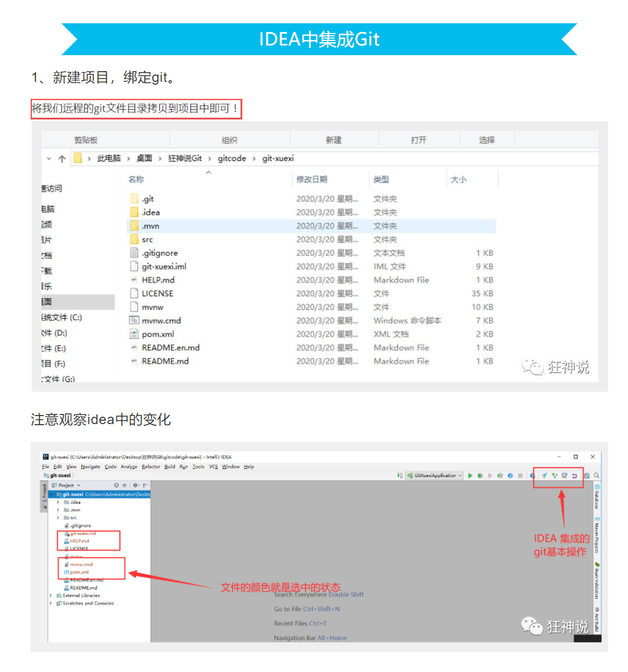The image size is (628, 672).
Task: Click 桌面 in Explorer breadcrumb
Action: (144, 159)
